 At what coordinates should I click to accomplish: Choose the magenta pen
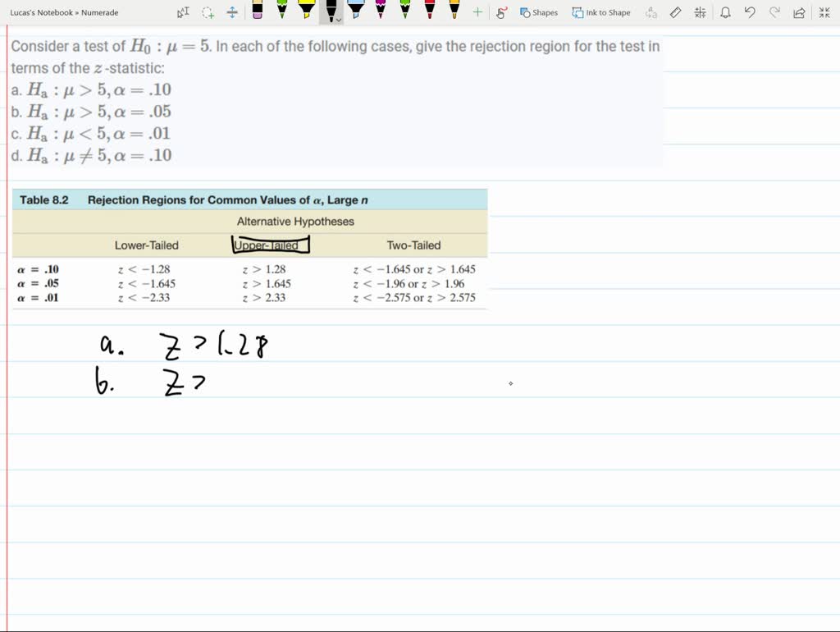tap(381, 10)
